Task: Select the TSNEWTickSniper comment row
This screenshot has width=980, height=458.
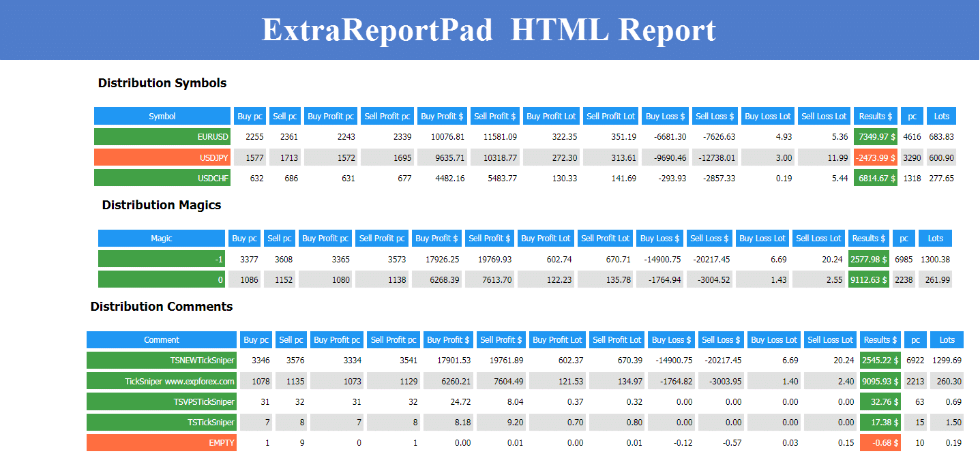Action: (162, 361)
